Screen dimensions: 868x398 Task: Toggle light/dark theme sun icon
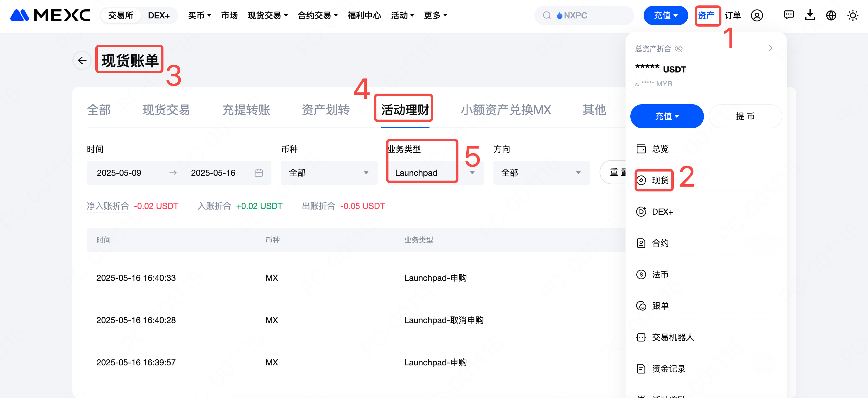[853, 15]
